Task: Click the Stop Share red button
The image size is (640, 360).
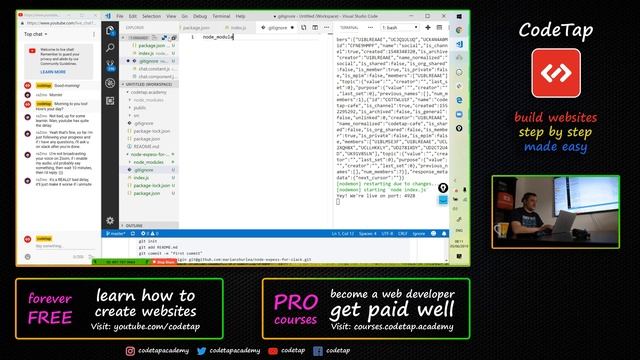Action: (164, 262)
